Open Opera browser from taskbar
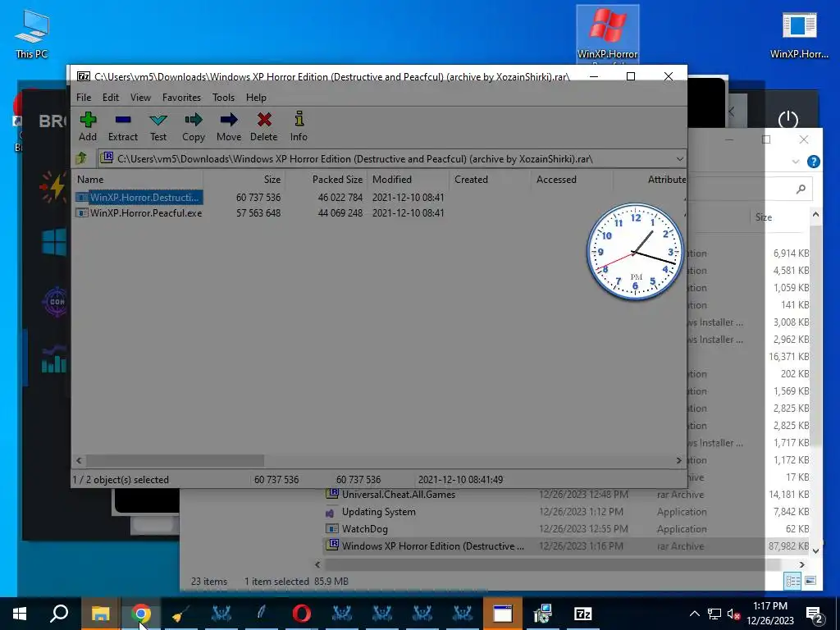This screenshot has height=630, width=840. click(302, 614)
